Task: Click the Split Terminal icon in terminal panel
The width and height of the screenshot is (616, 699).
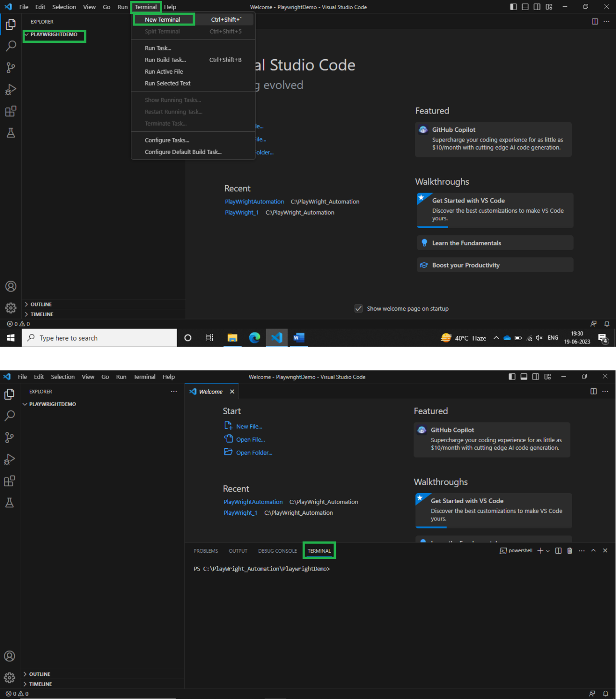Action: pyautogui.click(x=558, y=551)
